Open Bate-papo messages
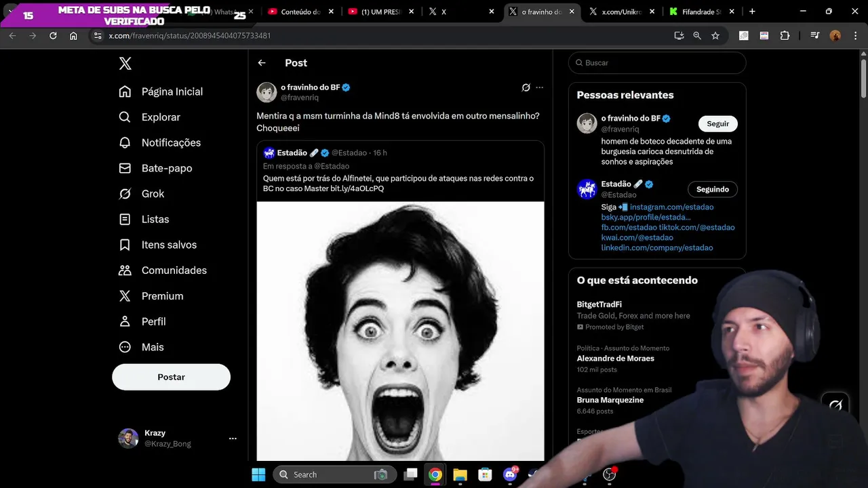Image resolution: width=868 pixels, height=488 pixels. click(155, 168)
